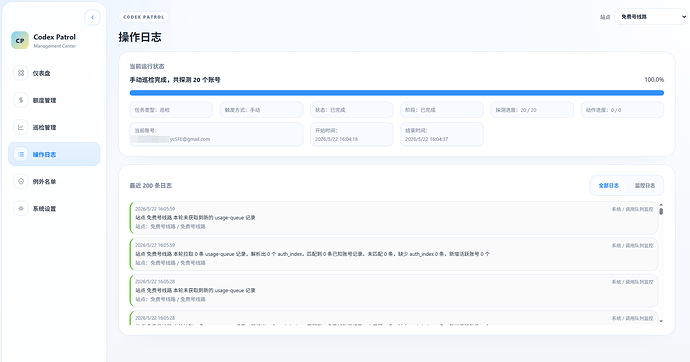Screen dimensions: 690x362
Task: Select the 16:05:59 未获取到新的 usage-queue log entry
Action: tap(394, 218)
